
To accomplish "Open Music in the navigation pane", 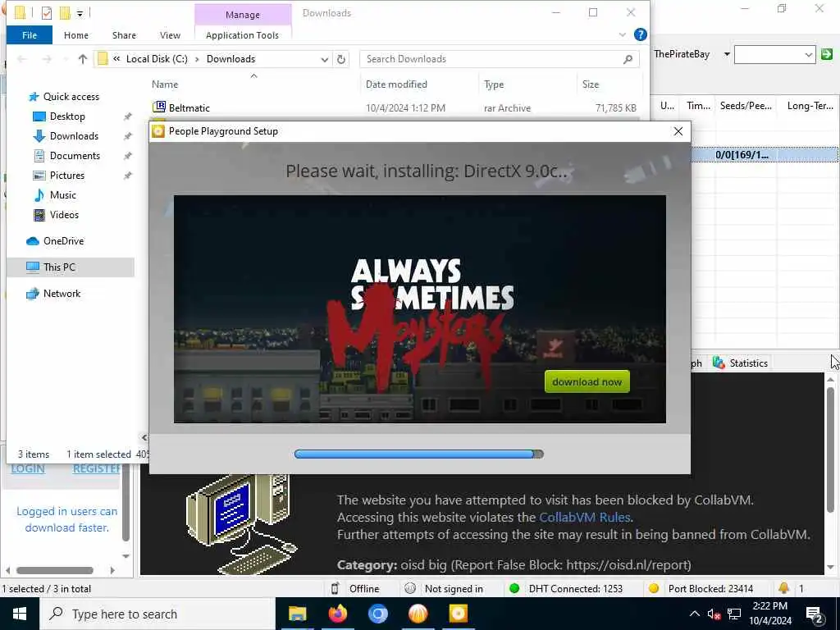I will [62, 195].
